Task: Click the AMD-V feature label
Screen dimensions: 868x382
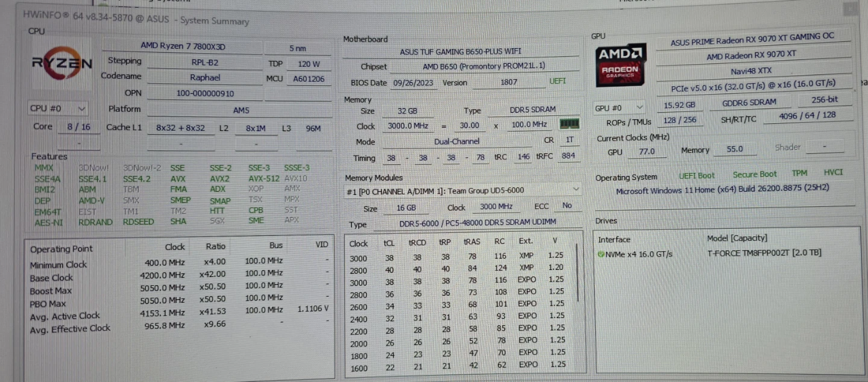Action: [92, 200]
